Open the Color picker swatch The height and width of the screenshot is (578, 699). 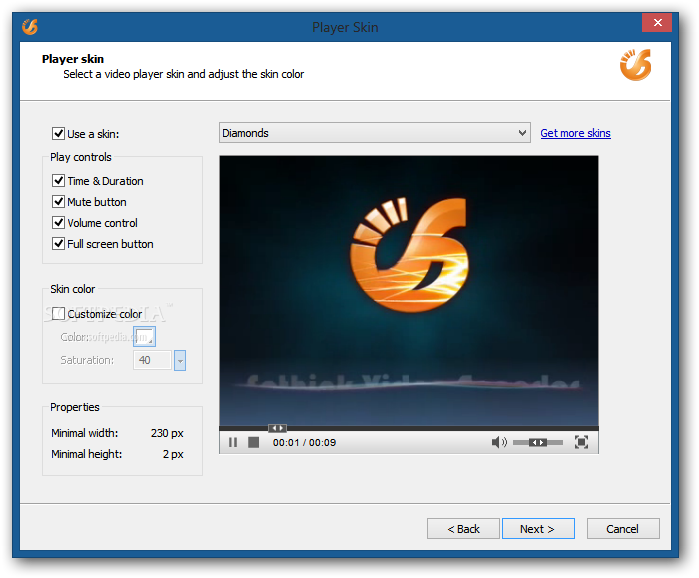pyautogui.click(x=144, y=337)
